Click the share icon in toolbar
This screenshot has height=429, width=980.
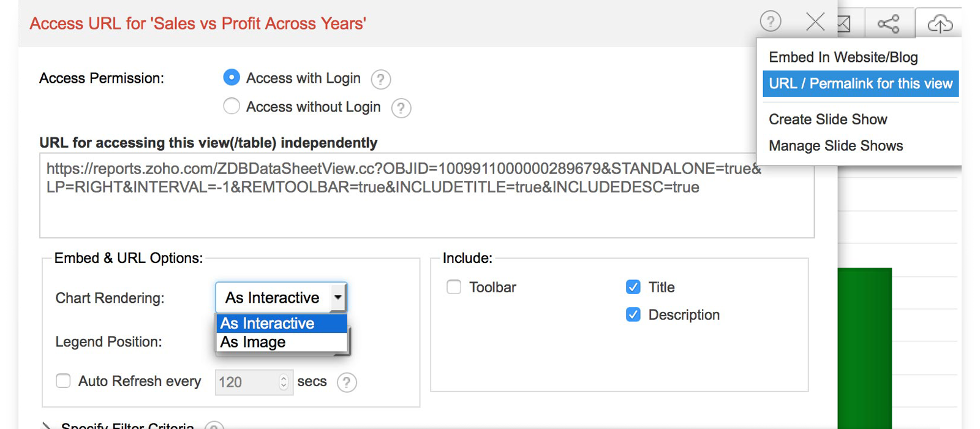(888, 24)
